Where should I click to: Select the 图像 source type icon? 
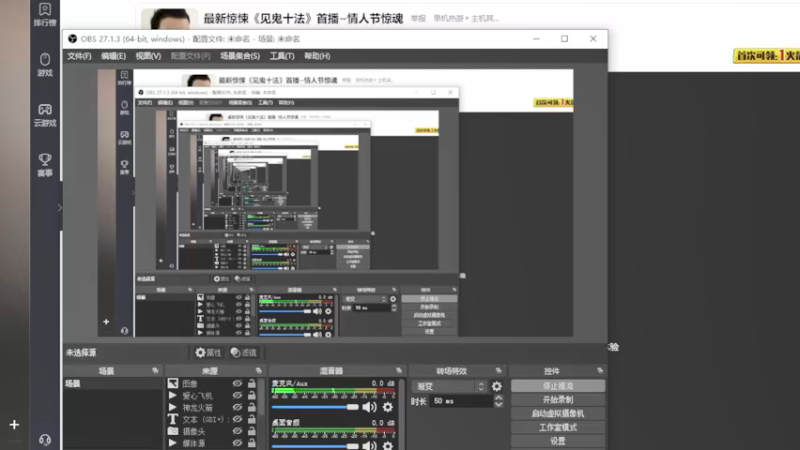pos(173,383)
